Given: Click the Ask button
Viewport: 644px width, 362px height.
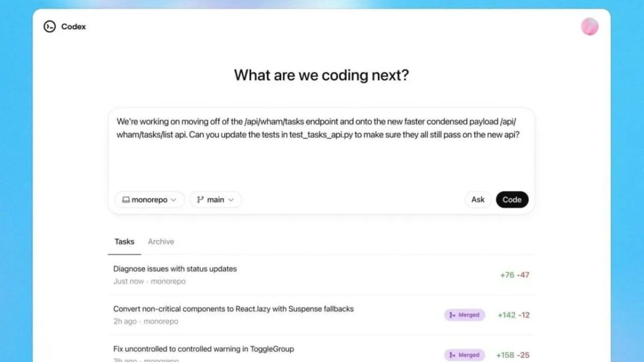Looking at the screenshot, I should pyautogui.click(x=478, y=200).
